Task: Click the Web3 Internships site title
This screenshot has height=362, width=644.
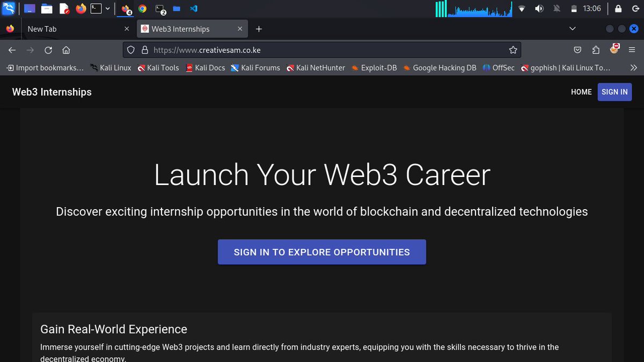Action: coord(52,92)
